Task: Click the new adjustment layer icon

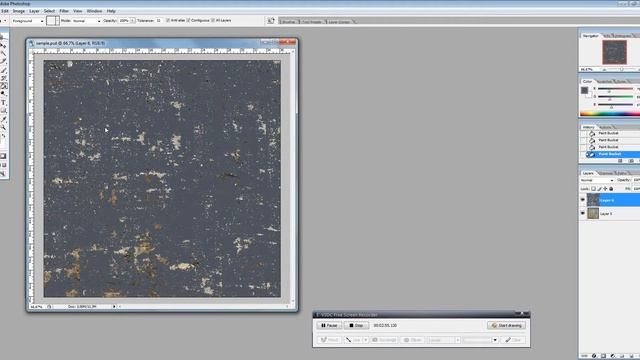Action: point(613,356)
